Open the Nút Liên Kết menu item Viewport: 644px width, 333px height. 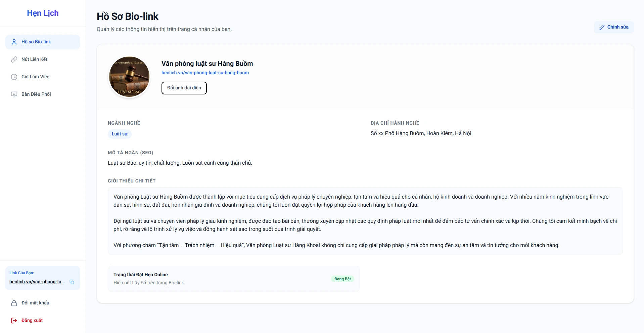pyautogui.click(x=34, y=59)
